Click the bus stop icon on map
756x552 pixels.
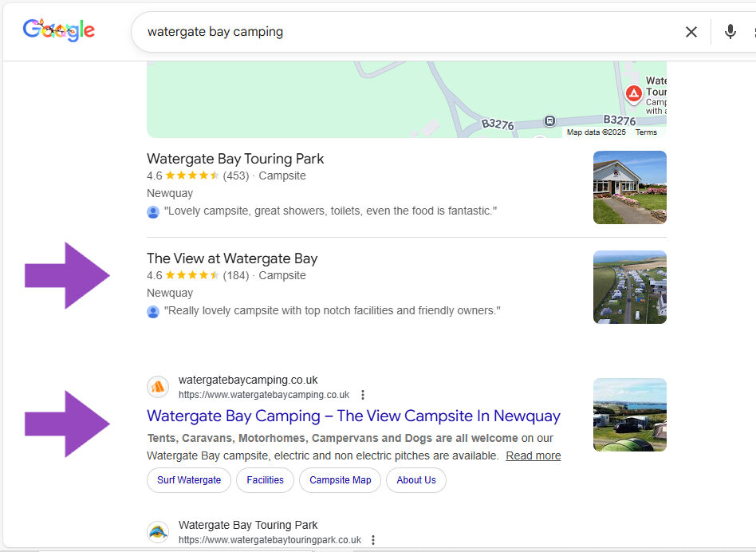(549, 121)
